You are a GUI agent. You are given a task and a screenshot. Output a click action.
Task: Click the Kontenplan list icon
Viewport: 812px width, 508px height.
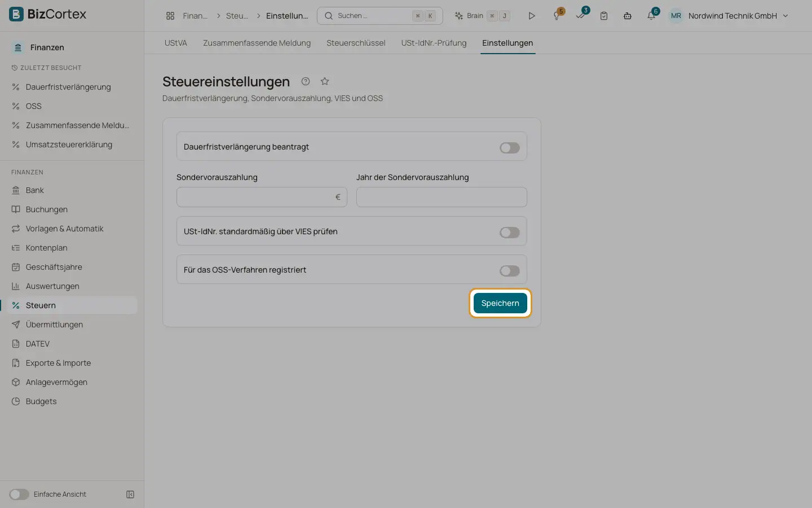(x=16, y=248)
